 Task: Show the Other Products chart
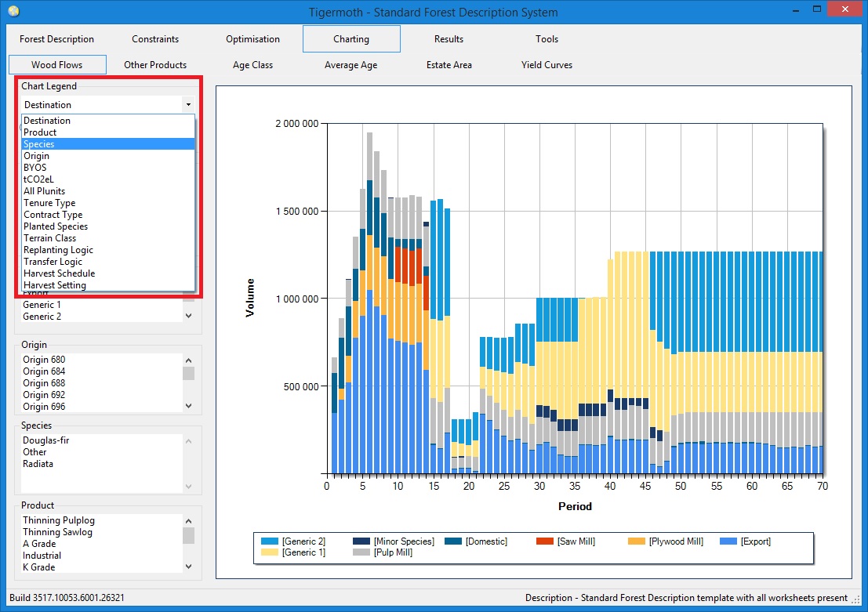pyautogui.click(x=155, y=65)
